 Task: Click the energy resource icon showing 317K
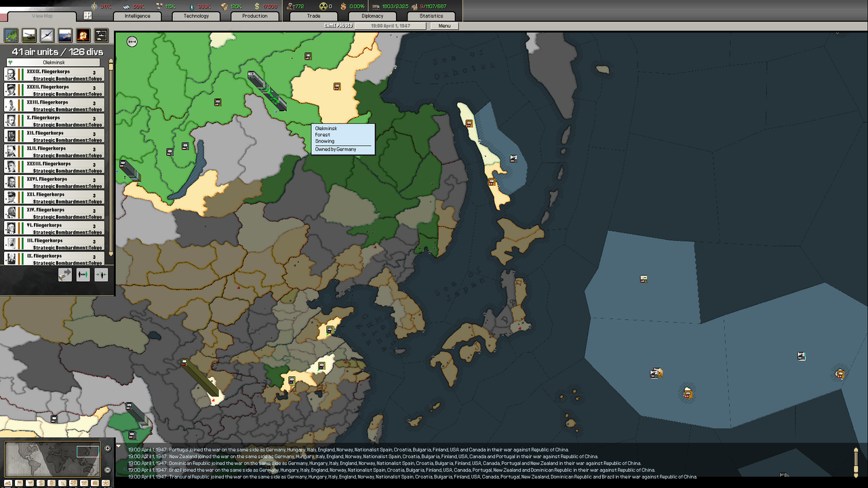click(94, 6)
